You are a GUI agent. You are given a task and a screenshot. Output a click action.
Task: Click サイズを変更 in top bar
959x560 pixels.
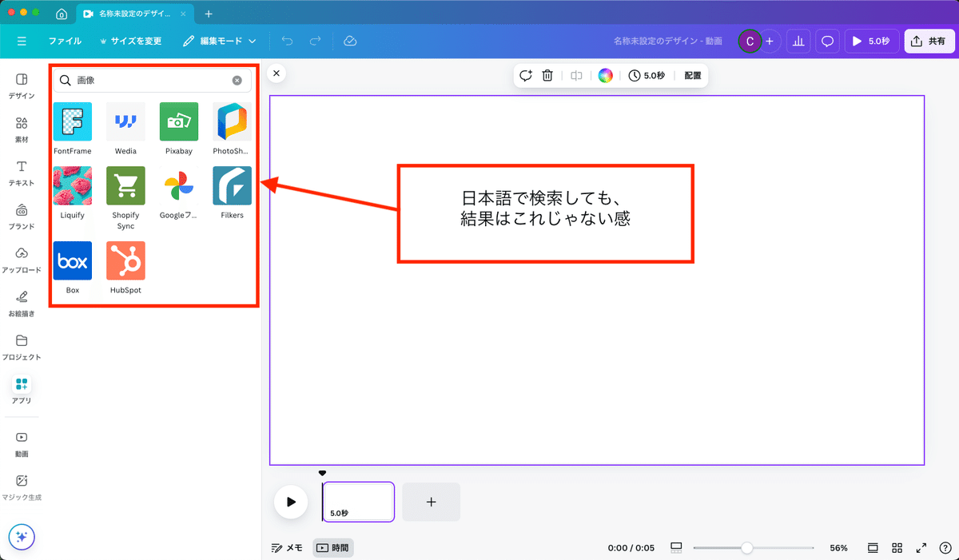(130, 41)
